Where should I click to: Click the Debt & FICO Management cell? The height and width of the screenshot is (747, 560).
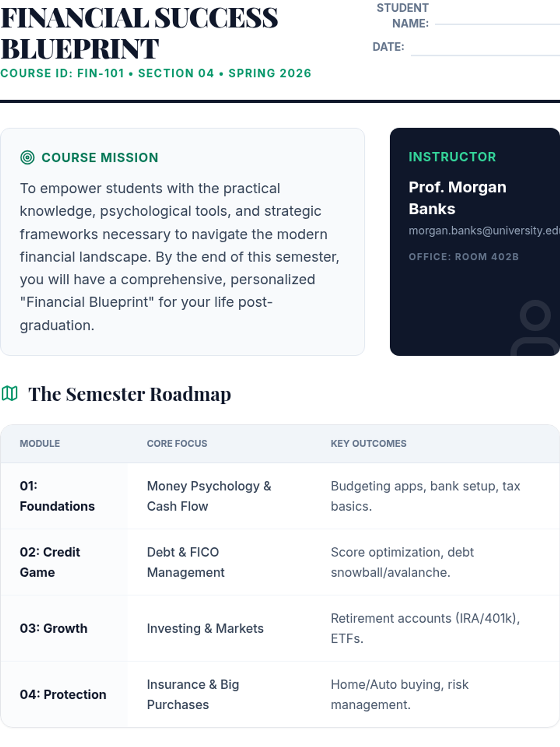coord(186,562)
